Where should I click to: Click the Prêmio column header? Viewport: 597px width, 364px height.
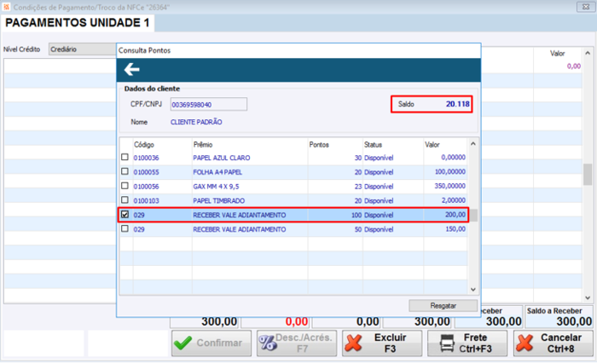(203, 145)
